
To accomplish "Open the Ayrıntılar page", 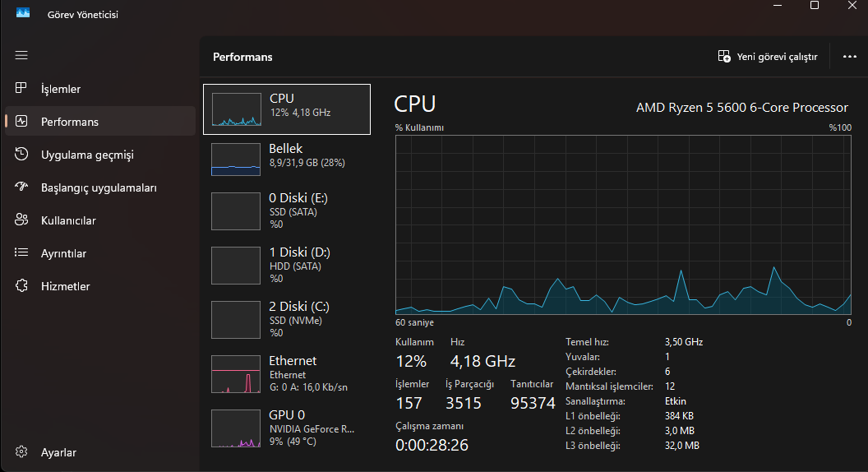I will point(100,253).
